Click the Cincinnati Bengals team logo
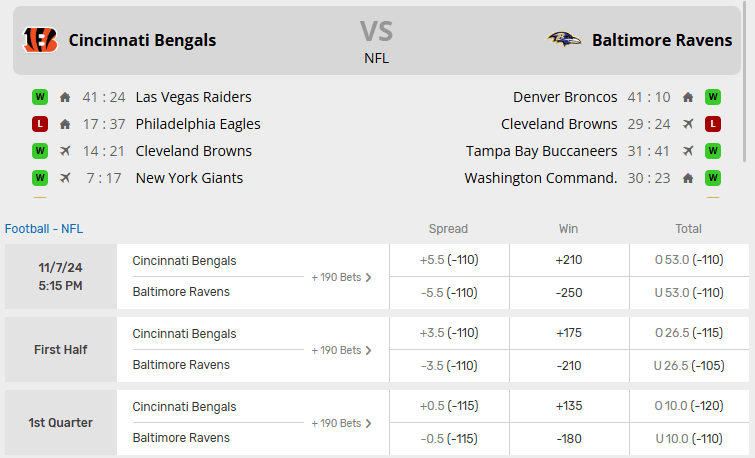755x458 pixels. pyautogui.click(x=40, y=40)
